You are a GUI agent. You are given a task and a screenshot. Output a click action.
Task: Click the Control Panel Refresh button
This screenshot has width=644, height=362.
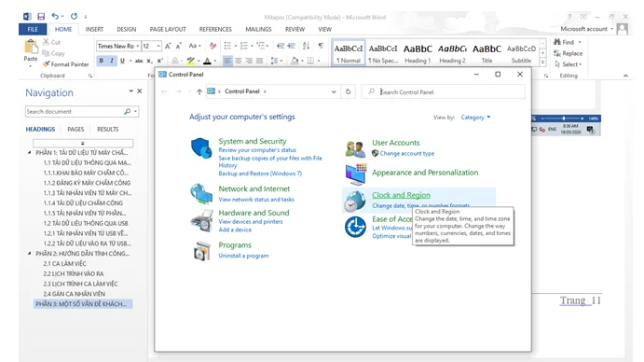pos(348,91)
